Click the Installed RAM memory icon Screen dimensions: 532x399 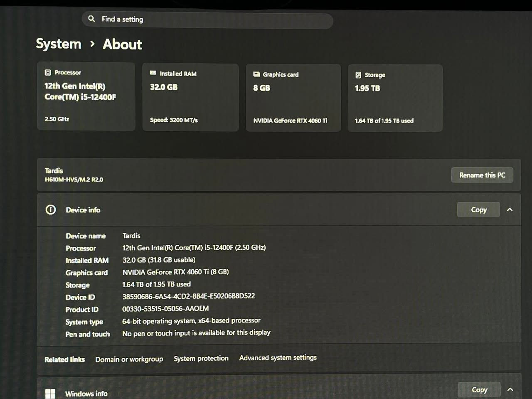click(153, 73)
